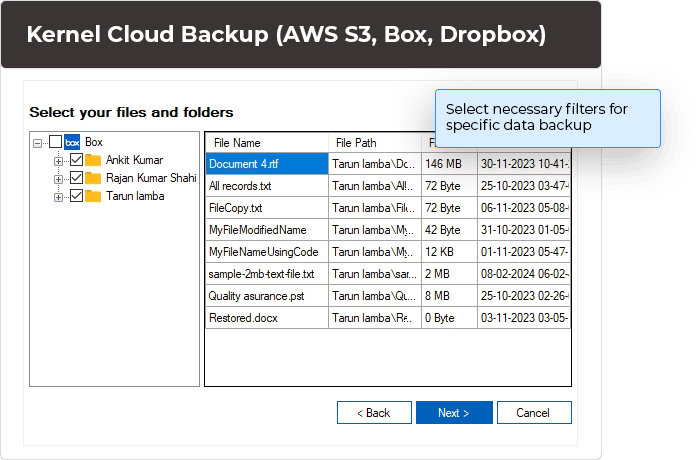700x460 pixels.
Task: Click the 2 MB size cell
Action: [x=449, y=274]
